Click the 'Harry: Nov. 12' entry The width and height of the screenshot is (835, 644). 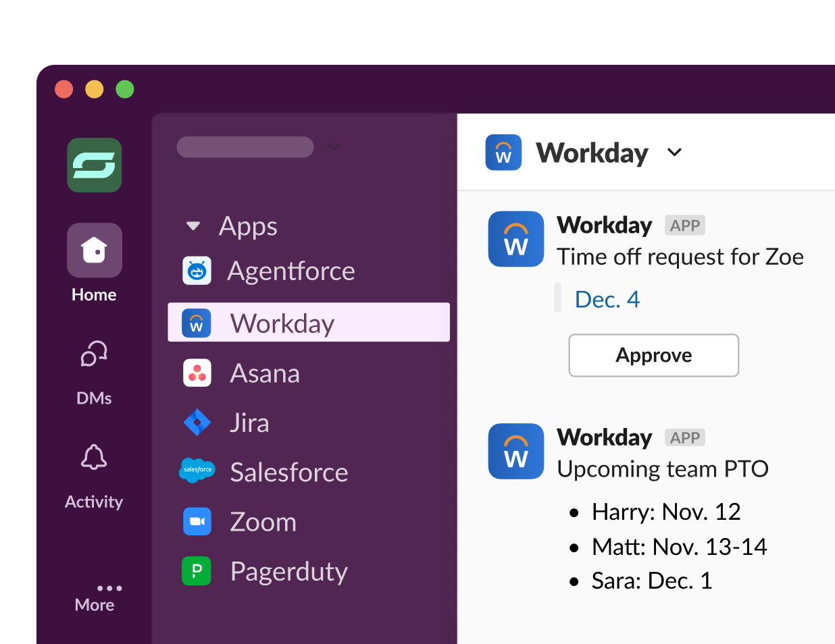tap(666, 512)
